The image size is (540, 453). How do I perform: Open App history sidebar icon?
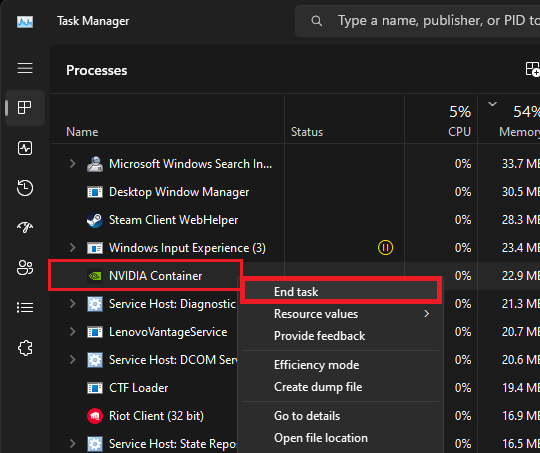(25, 188)
